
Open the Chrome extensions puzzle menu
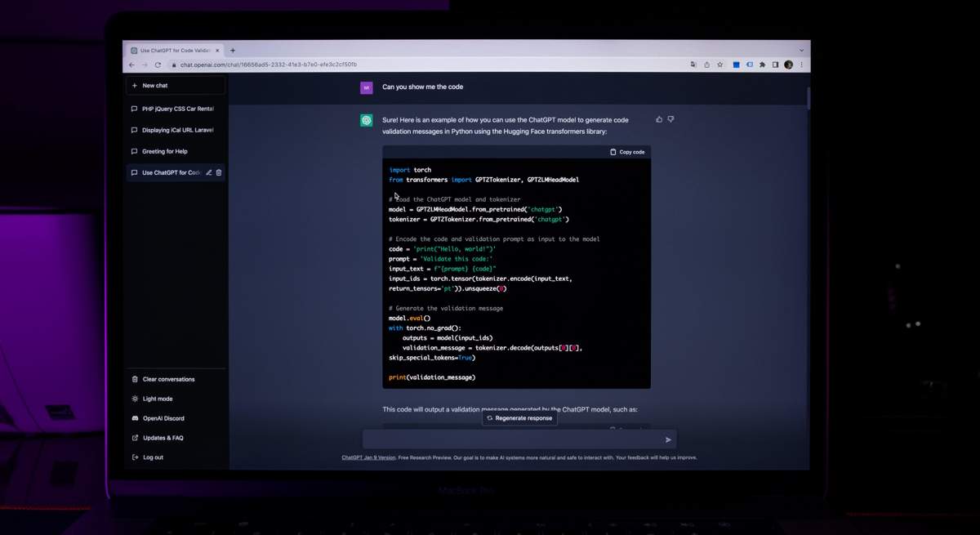(x=763, y=65)
